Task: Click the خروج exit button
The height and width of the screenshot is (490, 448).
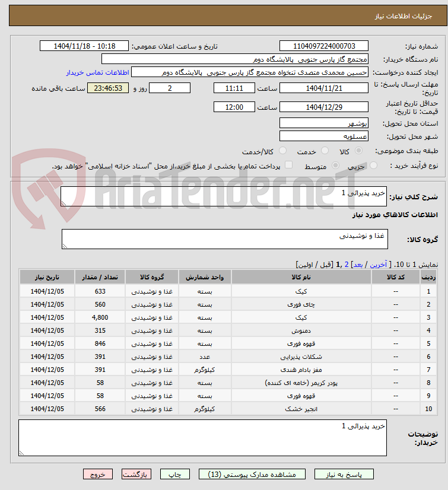Action: coord(98,475)
